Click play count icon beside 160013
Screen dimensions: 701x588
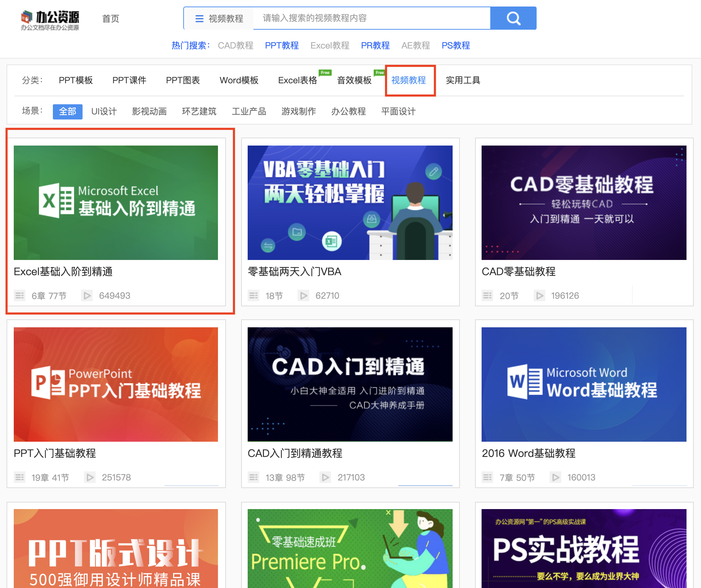[x=555, y=478]
